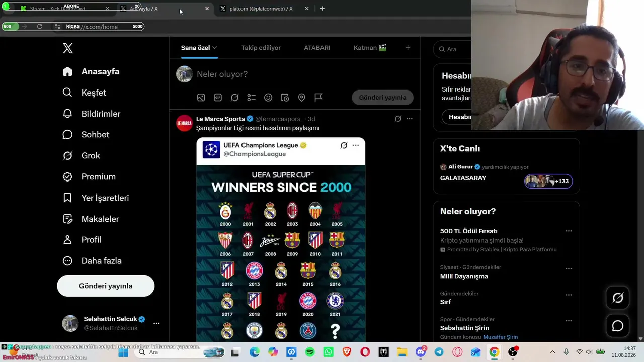The image size is (644, 362).
Task: Open WhatsApp from the taskbar
Action: [x=329, y=352]
